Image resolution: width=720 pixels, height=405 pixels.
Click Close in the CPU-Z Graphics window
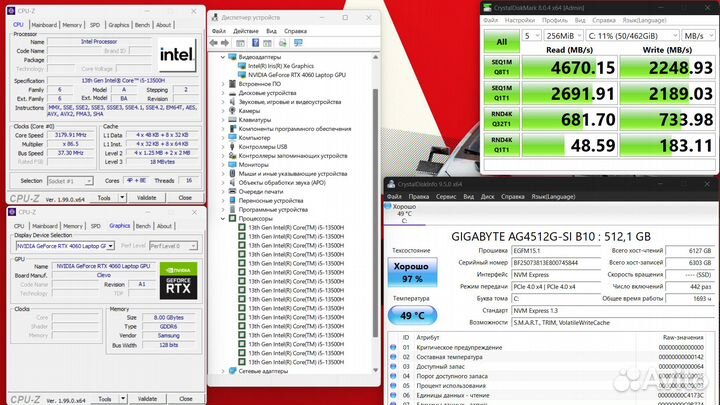click(186, 399)
